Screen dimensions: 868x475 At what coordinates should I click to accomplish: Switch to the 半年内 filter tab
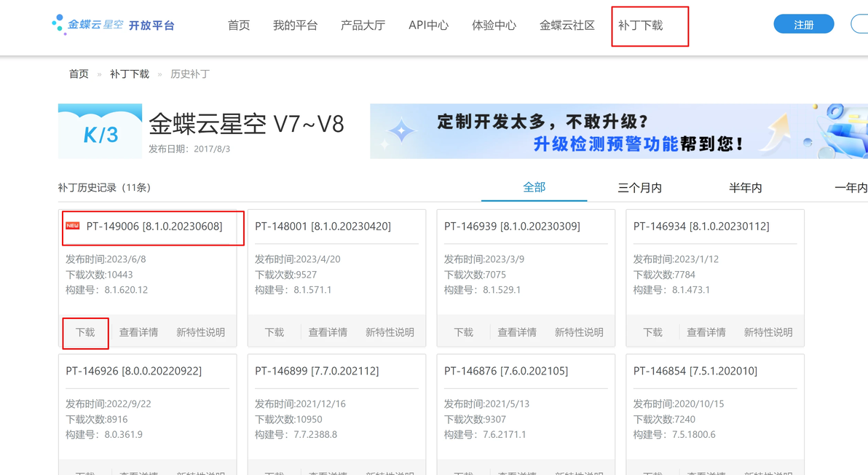[x=745, y=188]
